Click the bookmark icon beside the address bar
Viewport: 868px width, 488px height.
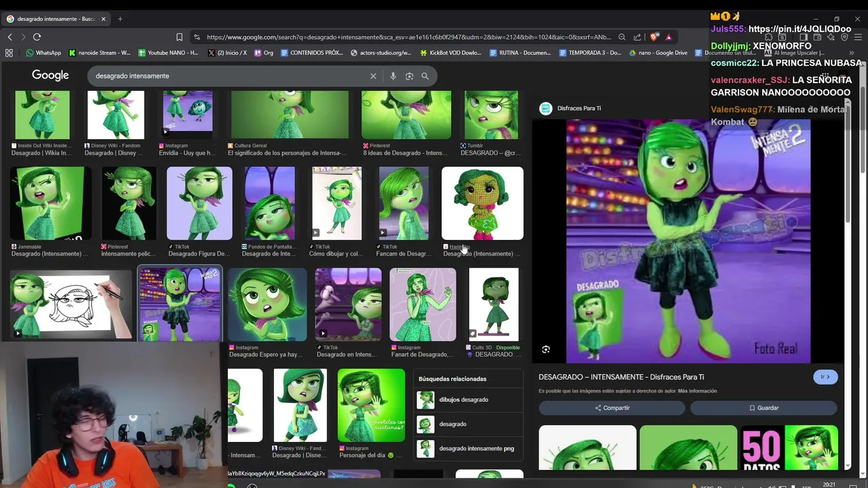click(179, 37)
